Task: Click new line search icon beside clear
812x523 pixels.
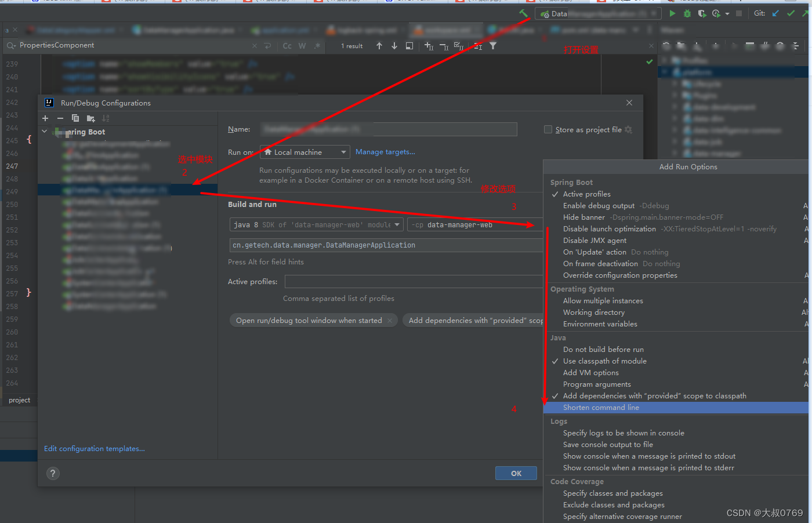Action: click(267, 46)
